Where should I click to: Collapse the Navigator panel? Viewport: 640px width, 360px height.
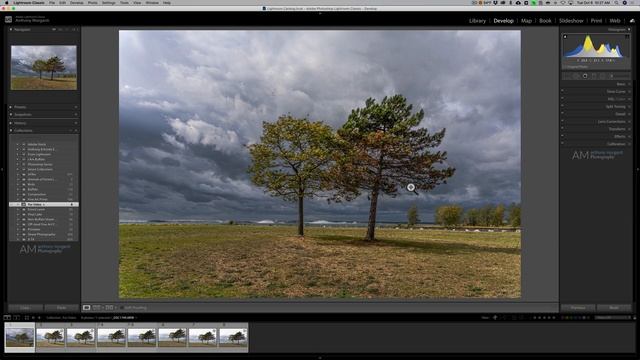point(11,29)
